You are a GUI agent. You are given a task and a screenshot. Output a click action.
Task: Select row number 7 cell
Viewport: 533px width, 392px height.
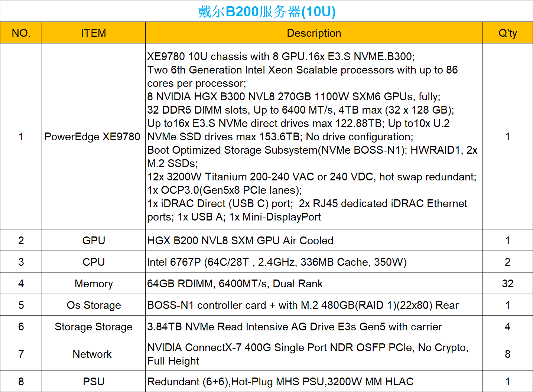pos(21,354)
